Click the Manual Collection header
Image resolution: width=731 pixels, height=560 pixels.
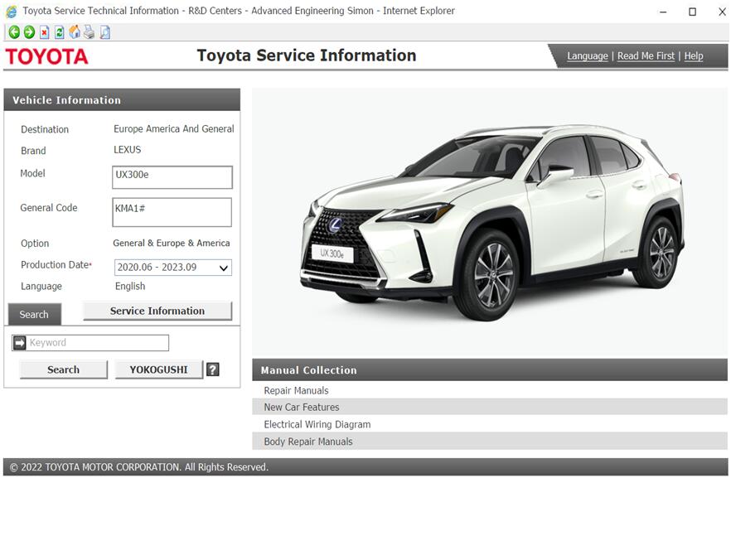tap(490, 370)
